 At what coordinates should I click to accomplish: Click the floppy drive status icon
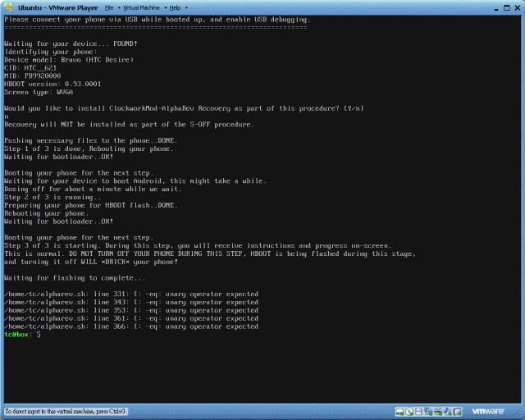[x=418, y=411]
